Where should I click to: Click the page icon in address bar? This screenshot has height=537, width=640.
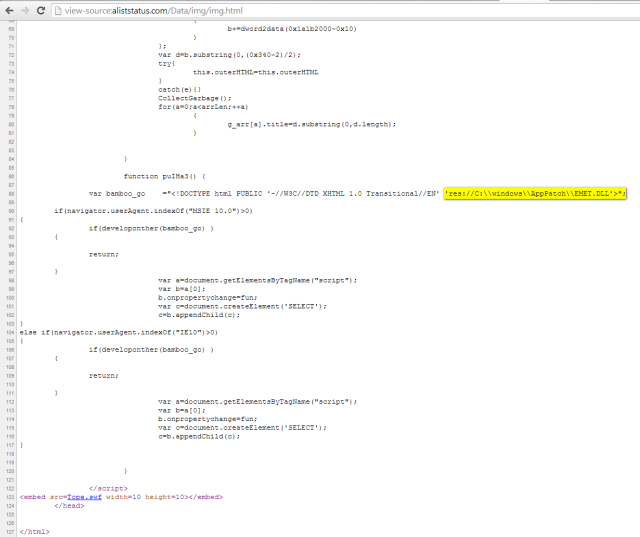(x=58, y=11)
